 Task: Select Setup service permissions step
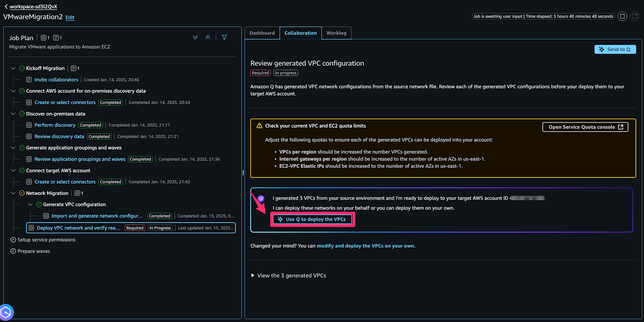(46, 240)
